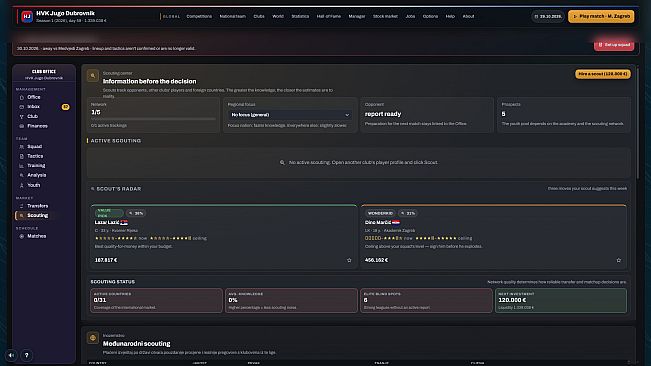Viewport: 651px width, 366px height.
Task: Open the About menu
Action: click(468, 17)
